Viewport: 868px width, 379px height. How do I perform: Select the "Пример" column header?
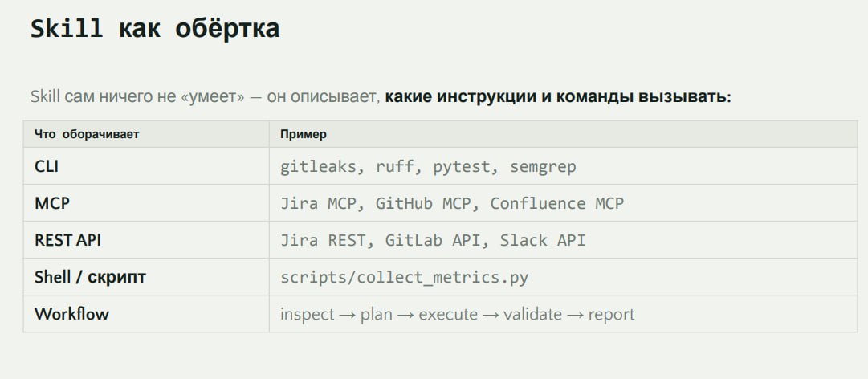(x=304, y=134)
